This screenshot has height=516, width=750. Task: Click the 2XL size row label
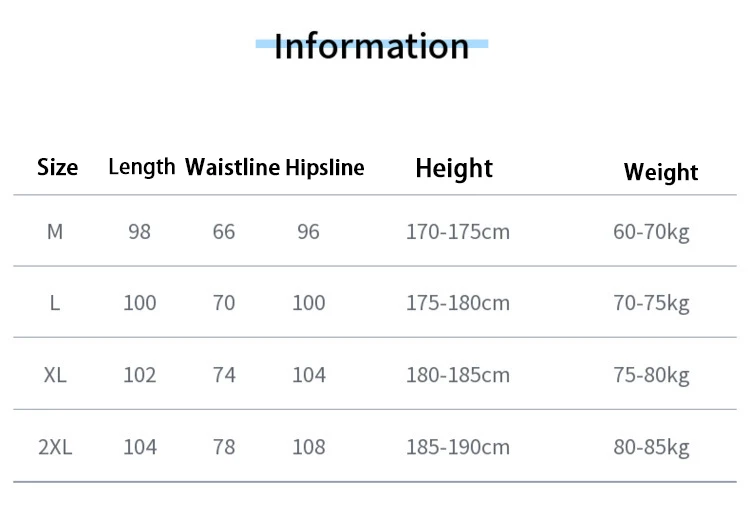(x=55, y=447)
